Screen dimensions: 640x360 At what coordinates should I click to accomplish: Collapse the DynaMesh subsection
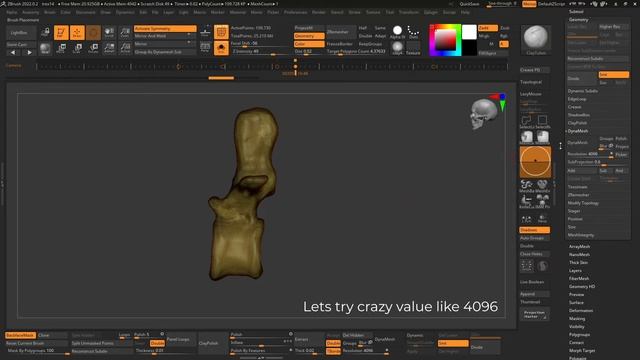(578, 131)
